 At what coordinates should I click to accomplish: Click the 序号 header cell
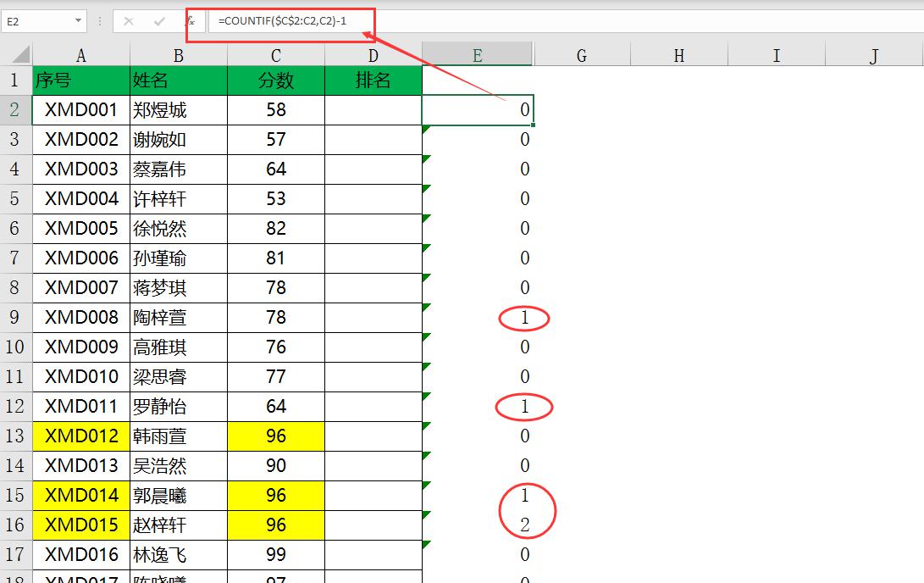pos(81,81)
